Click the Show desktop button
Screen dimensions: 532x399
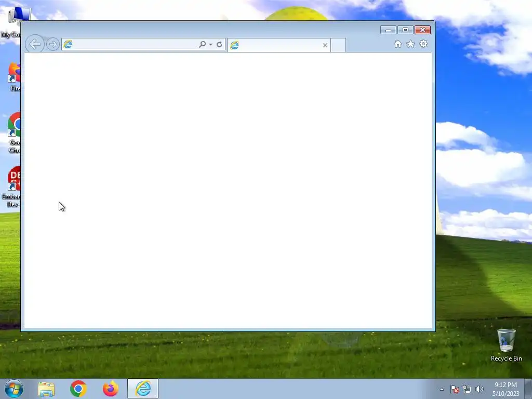pos(528,389)
